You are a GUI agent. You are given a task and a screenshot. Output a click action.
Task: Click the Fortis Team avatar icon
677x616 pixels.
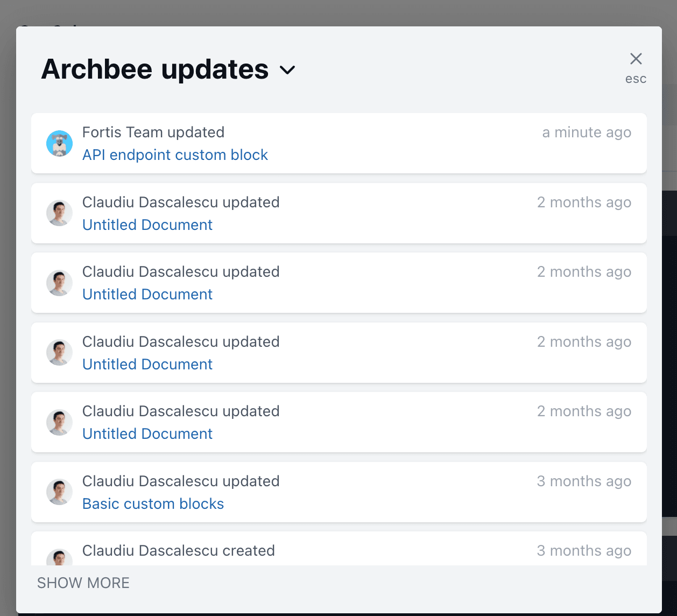pos(60,144)
